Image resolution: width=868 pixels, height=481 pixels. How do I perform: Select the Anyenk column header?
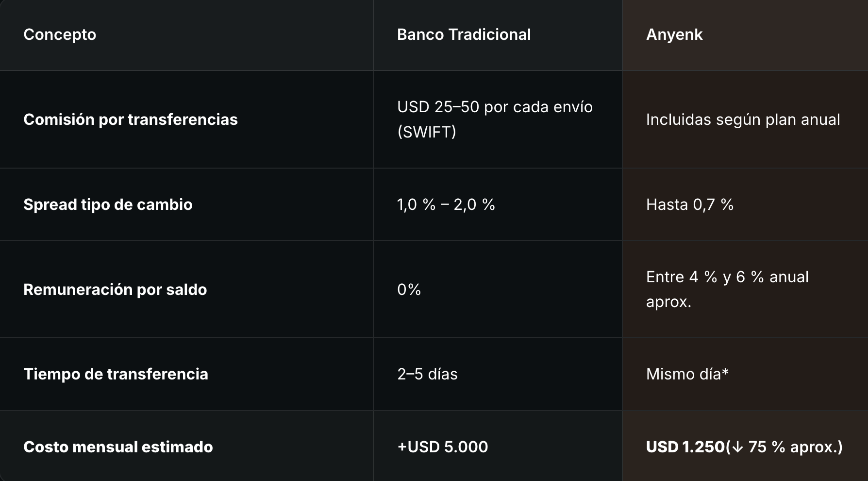[x=674, y=34]
